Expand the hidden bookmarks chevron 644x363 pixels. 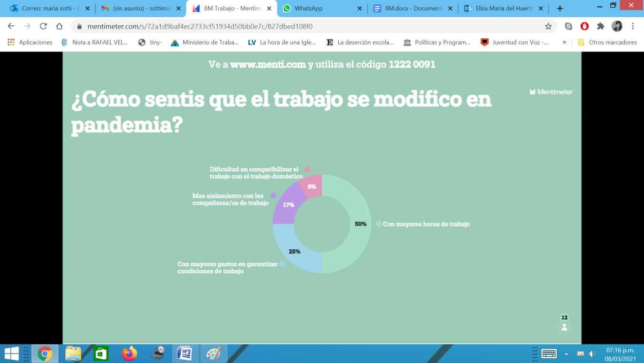[x=564, y=42]
